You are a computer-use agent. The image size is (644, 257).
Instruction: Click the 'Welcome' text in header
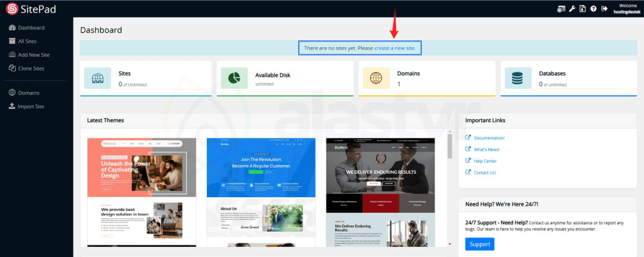[x=627, y=6]
